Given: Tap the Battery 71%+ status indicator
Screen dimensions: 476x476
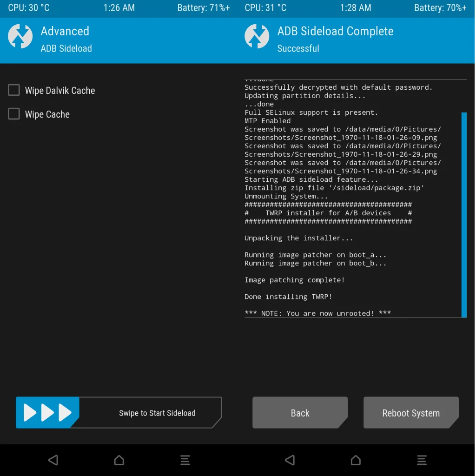Looking at the screenshot, I should click(204, 7).
